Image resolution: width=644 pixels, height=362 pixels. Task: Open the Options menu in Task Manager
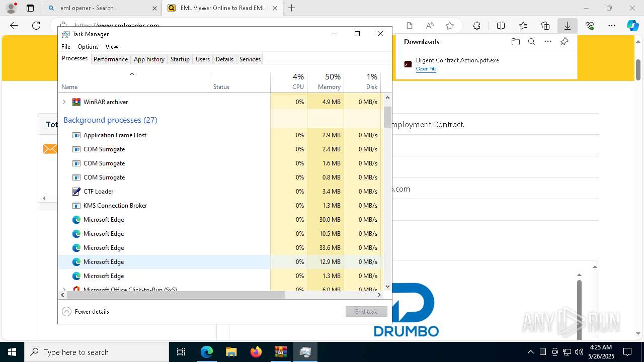pos(88,46)
